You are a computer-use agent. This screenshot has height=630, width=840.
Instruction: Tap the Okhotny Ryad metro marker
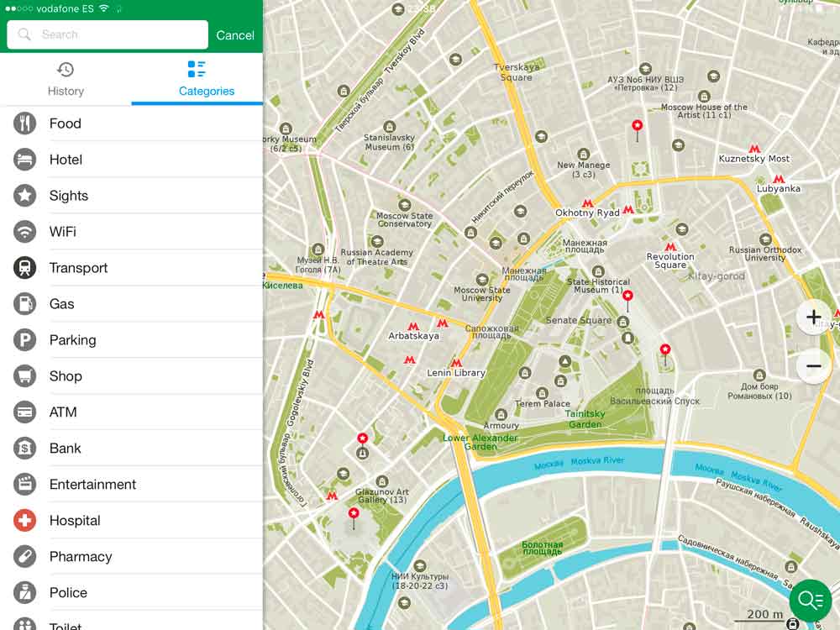(x=588, y=203)
